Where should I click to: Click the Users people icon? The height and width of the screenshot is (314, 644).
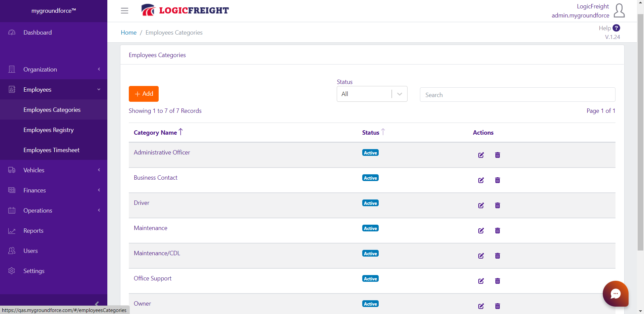coord(12,251)
